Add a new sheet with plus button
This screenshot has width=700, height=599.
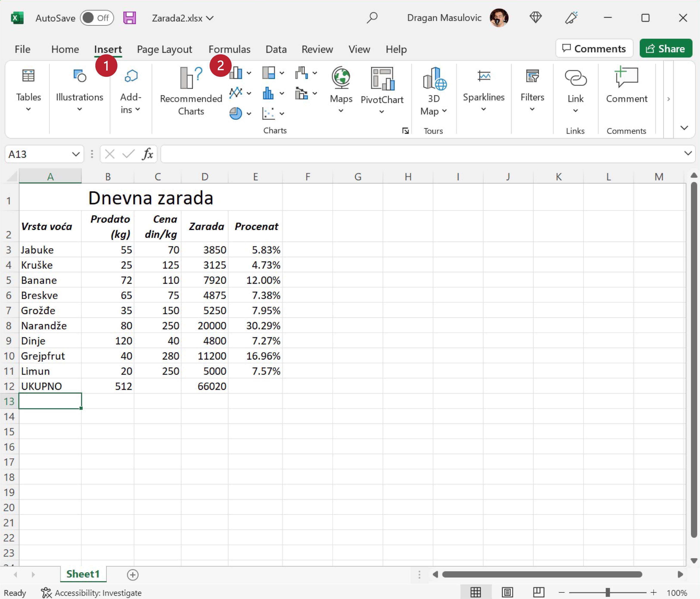click(133, 575)
